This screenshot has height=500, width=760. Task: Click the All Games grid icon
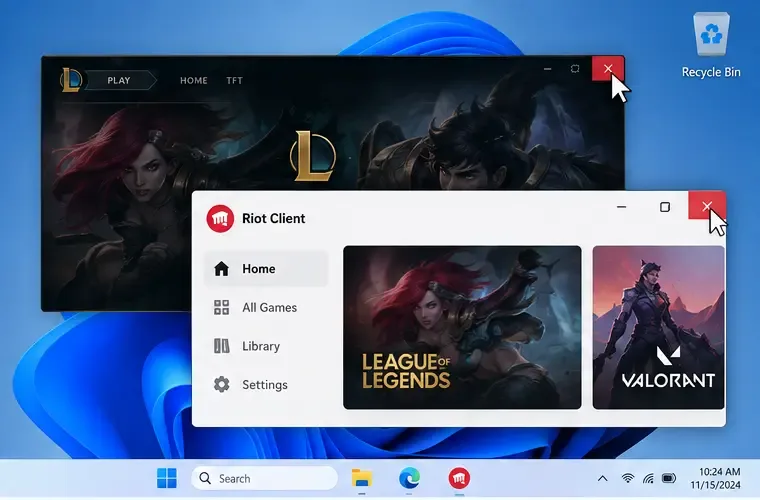click(x=222, y=307)
